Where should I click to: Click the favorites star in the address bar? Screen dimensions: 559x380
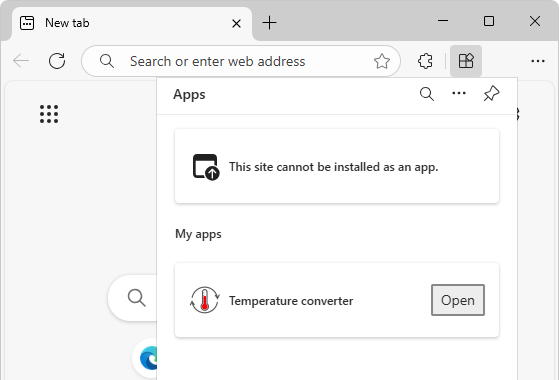[x=382, y=61]
